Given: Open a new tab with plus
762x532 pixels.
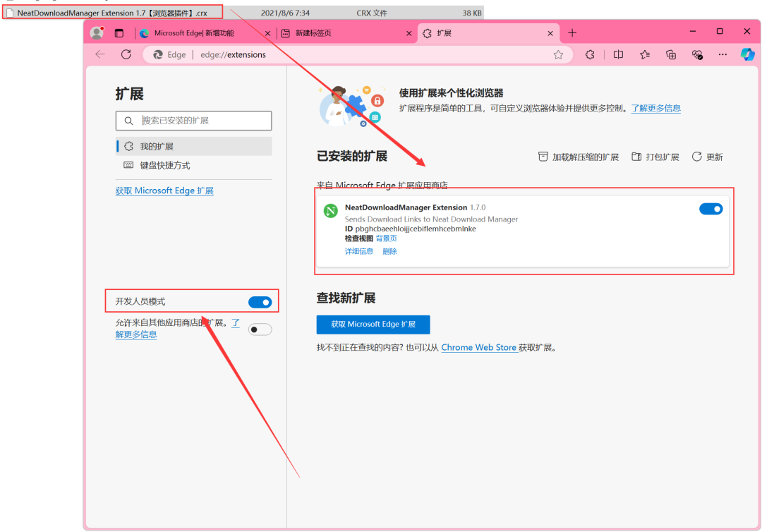Looking at the screenshot, I should coord(572,33).
